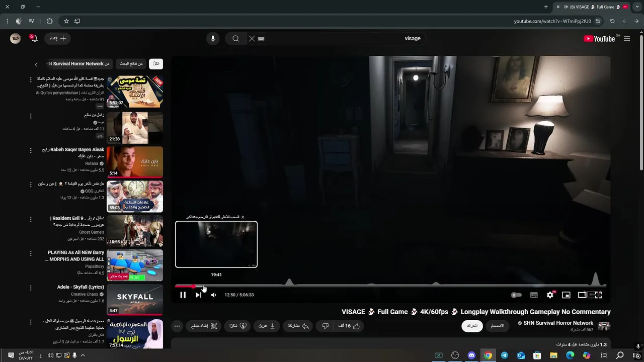The height and width of the screenshot is (362, 644).
Task: Open more actions three-dots under video
Action: [x=177, y=326]
